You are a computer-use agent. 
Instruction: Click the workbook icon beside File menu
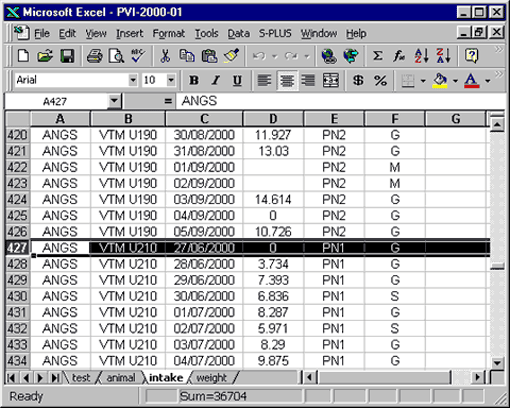point(22,33)
